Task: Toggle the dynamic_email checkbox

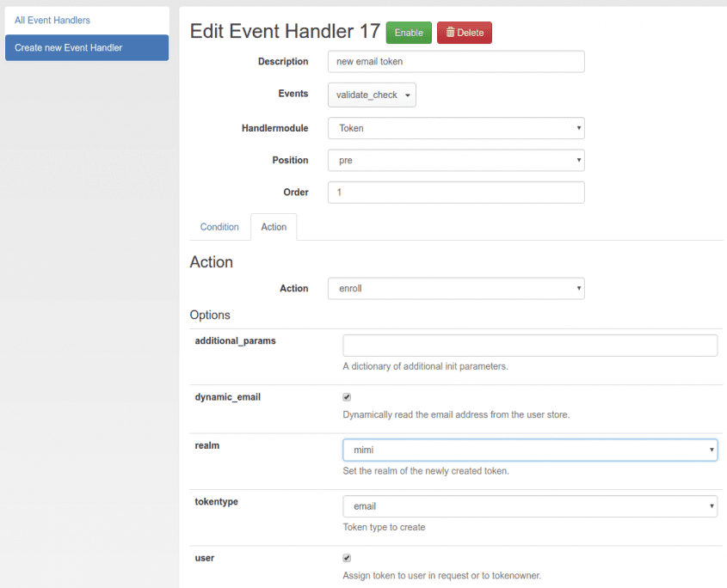Action: tap(347, 397)
